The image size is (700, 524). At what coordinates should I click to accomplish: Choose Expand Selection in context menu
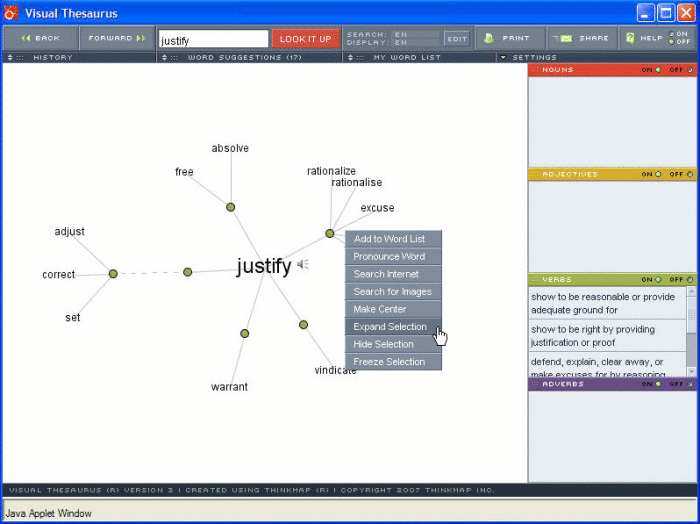coord(393,327)
